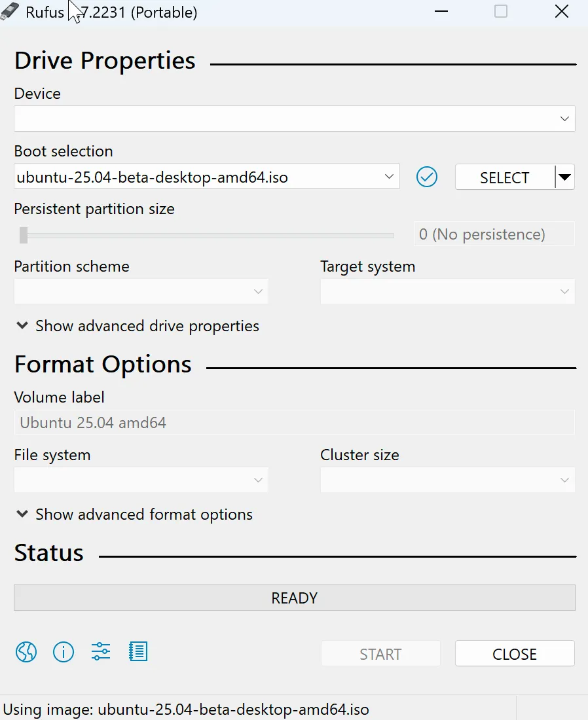Viewport: 588px width, 720px height.
Task: Open the Target system dropdown
Action: coord(447,292)
